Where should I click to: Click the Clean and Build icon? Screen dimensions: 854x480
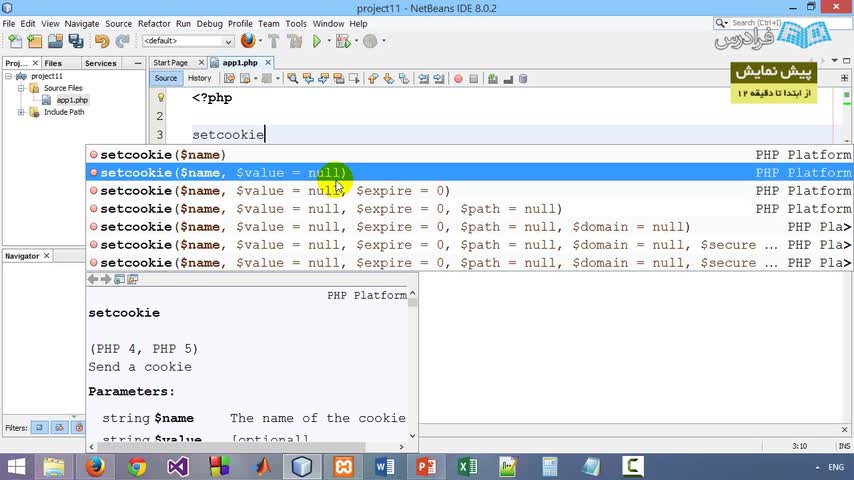(x=295, y=41)
